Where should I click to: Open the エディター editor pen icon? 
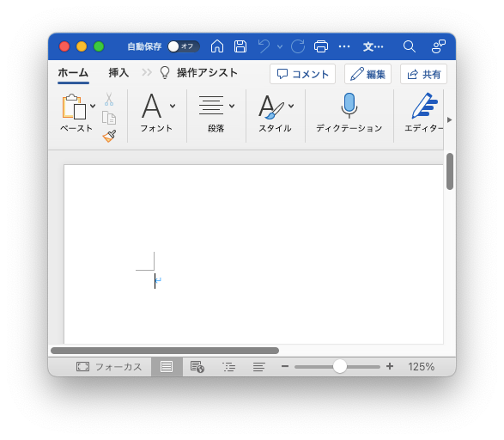[x=424, y=107]
